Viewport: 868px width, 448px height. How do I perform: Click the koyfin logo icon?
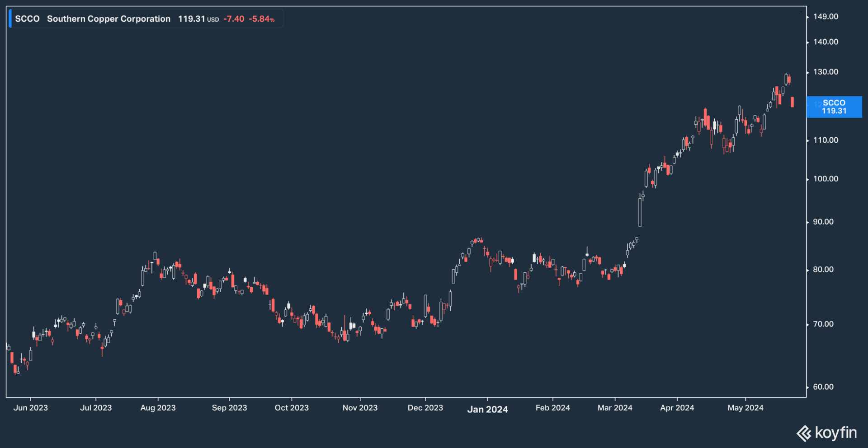click(804, 434)
